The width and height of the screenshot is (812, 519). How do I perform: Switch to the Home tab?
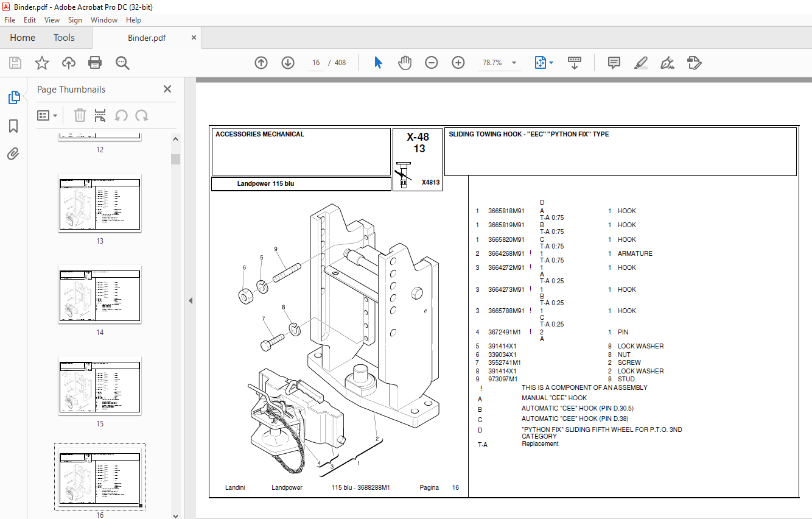coord(23,38)
